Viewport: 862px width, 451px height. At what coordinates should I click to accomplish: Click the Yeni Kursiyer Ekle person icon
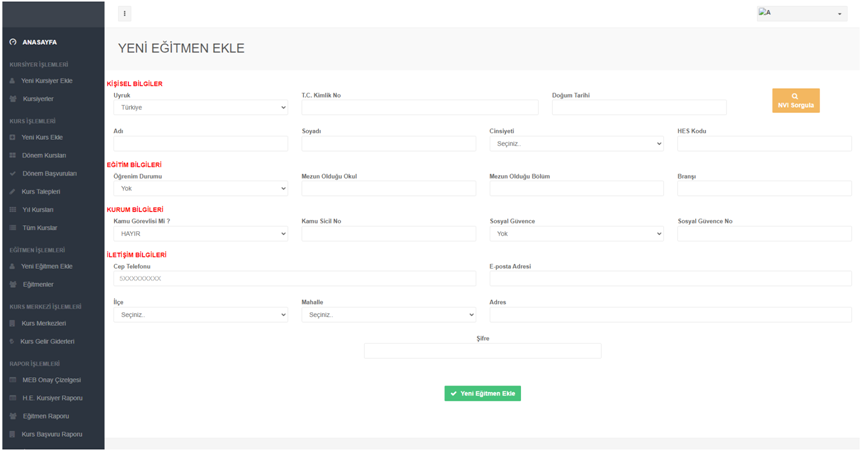click(13, 81)
